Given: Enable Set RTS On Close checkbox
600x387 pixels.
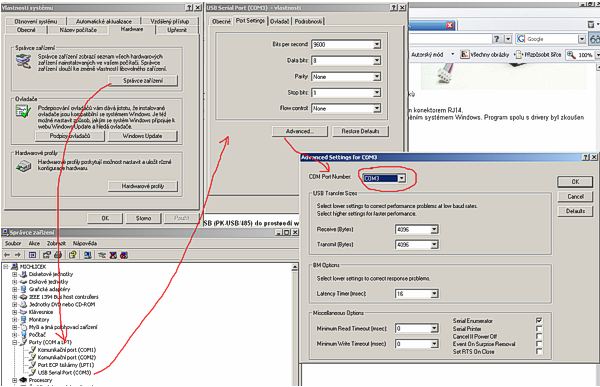Looking at the screenshot, I should pyautogui.click(x=539, y=351).
